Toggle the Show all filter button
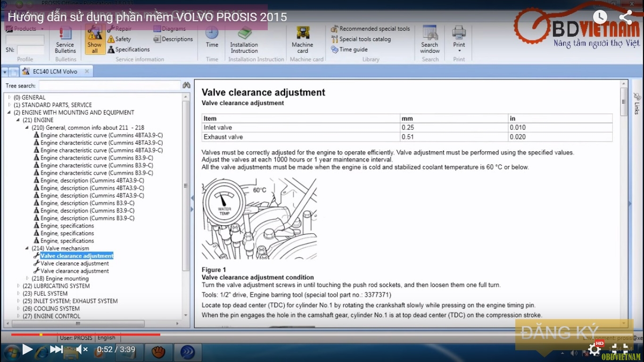The height and width of the screenshot is (362, 644). tap(94, 40)
